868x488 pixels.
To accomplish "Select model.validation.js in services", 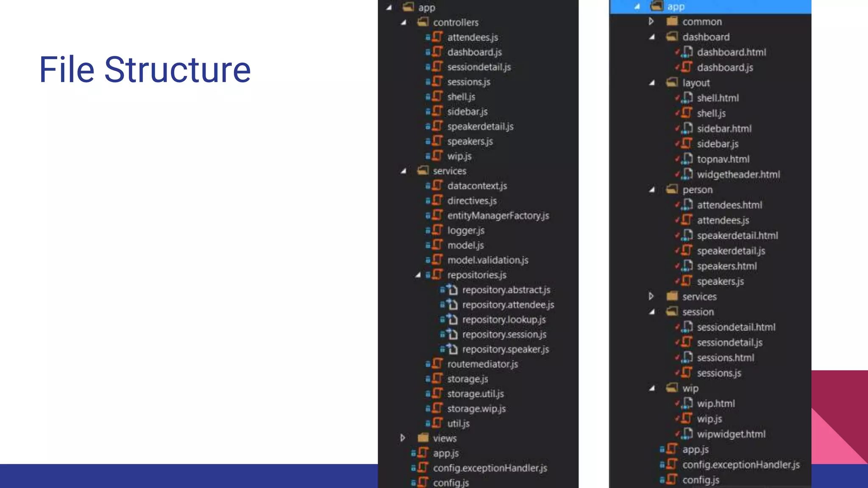I will [488, 260].
